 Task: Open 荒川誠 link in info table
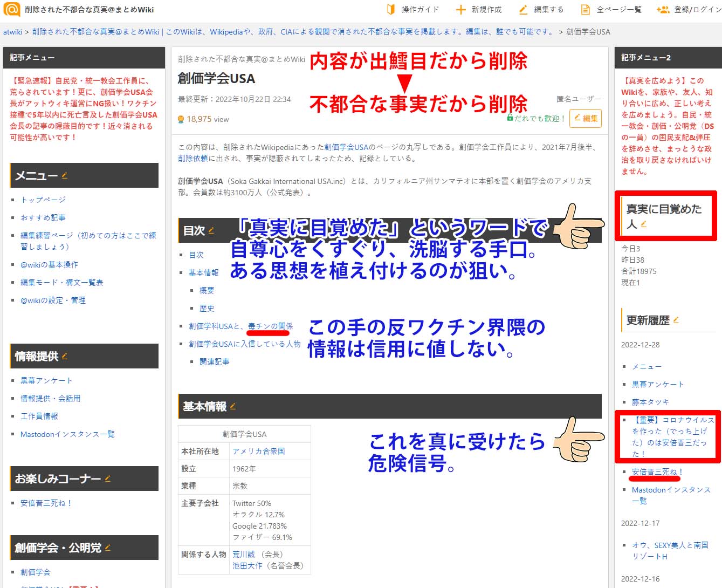click(244, 554)
